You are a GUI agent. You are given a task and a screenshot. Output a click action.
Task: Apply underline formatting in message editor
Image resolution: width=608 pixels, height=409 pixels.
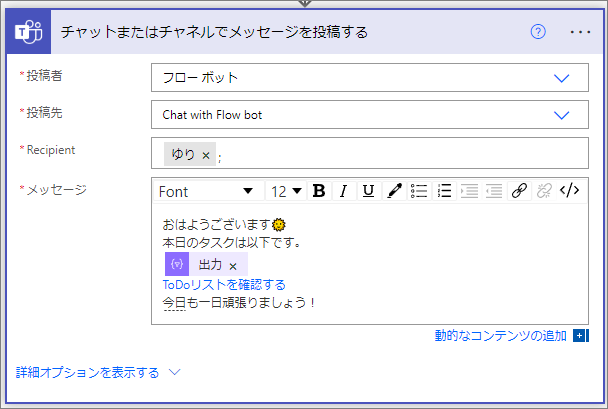pyautogui.click(x=368, y=191)
